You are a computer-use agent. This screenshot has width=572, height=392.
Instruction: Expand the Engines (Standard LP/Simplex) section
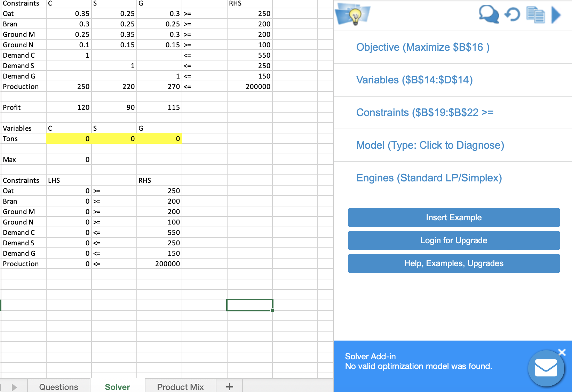click(x=429, y=178)
